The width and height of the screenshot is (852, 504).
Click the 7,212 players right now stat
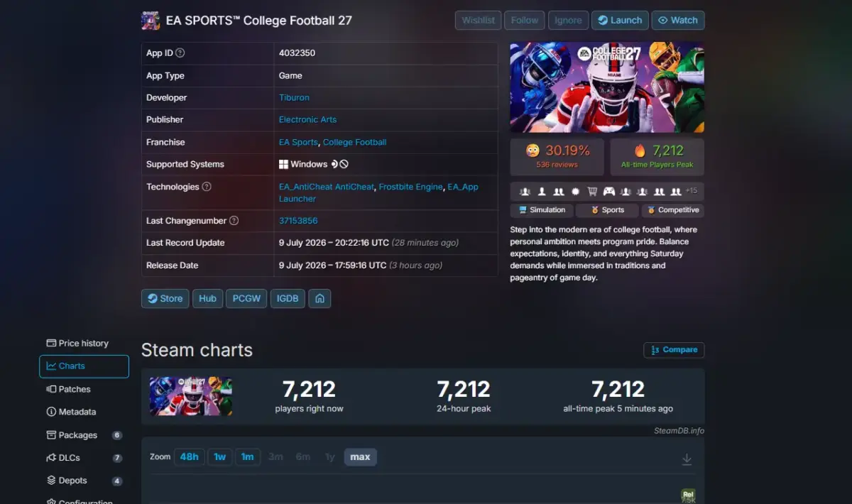[x=309, y=396]
